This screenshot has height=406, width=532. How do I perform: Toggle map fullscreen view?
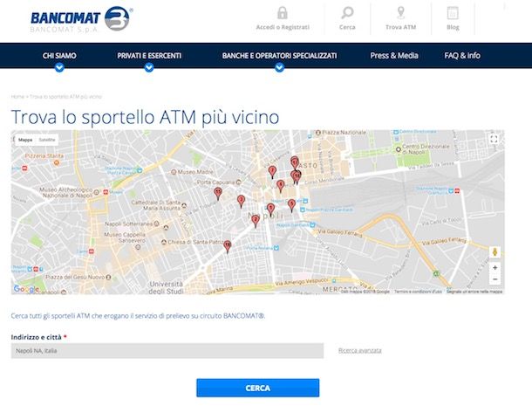(x=494, y=139)
